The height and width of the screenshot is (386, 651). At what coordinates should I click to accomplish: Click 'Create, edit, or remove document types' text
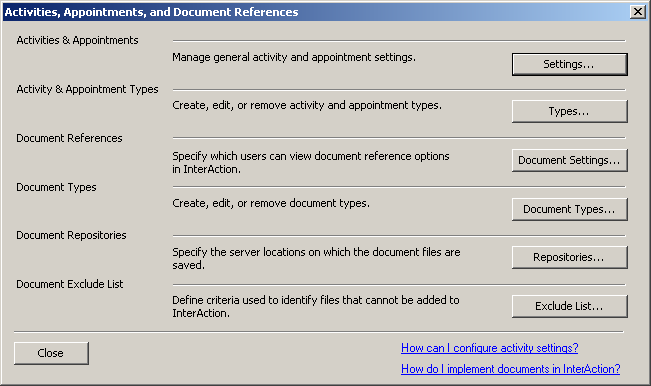point(271,203)
